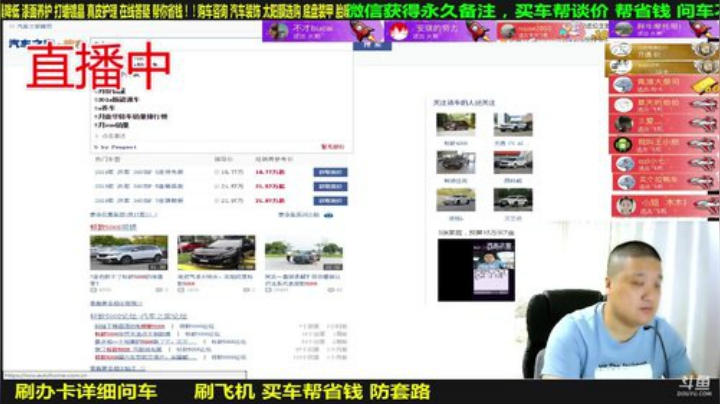
Task: Open the top-left car thumbnail in the related cars grid
Action: click(456, 124)
